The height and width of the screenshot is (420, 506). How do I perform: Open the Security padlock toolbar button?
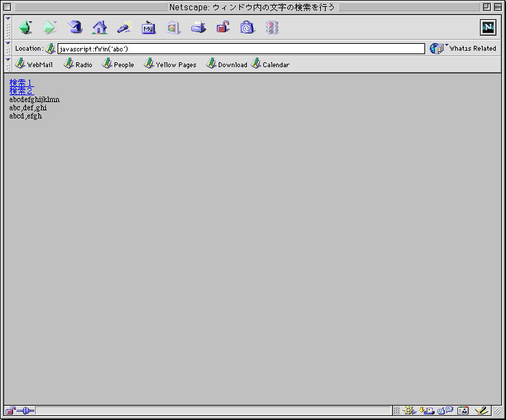(x=223, y=27)
